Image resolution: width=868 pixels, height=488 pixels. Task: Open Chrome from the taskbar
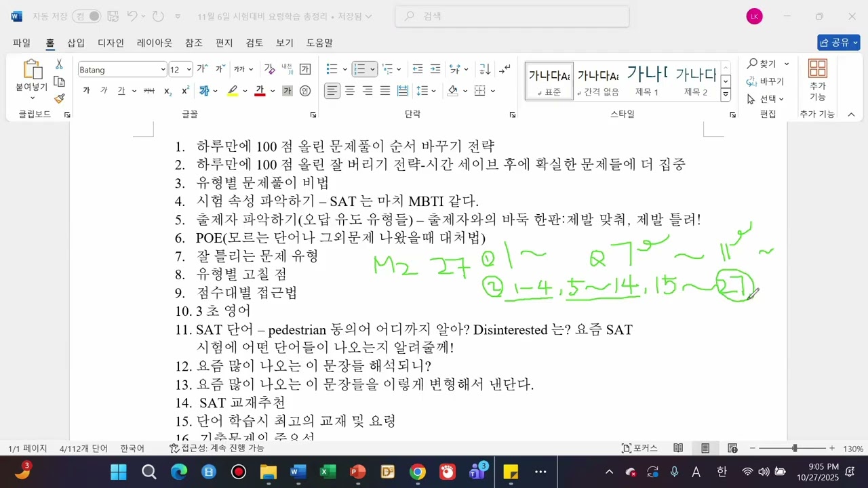(418, 472)
